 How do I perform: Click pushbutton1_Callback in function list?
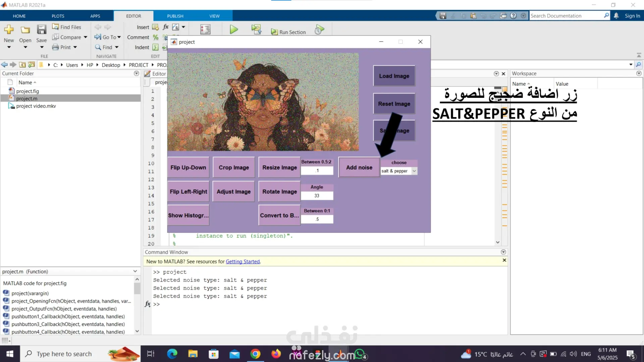(x=68, y=316)
